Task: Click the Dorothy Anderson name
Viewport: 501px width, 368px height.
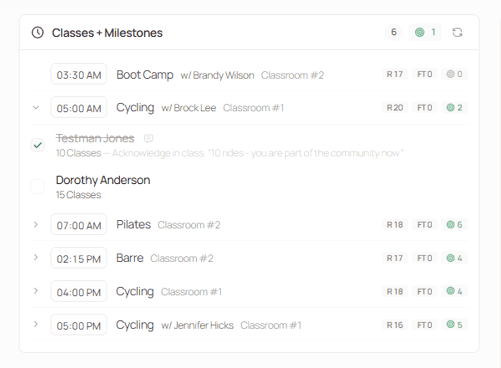Action: point(103,180)
